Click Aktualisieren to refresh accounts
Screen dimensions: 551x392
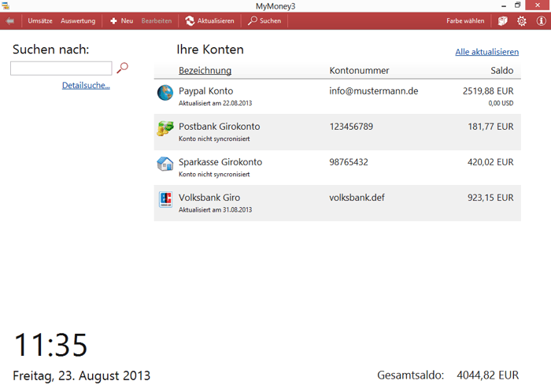click(x=209, y=20)
